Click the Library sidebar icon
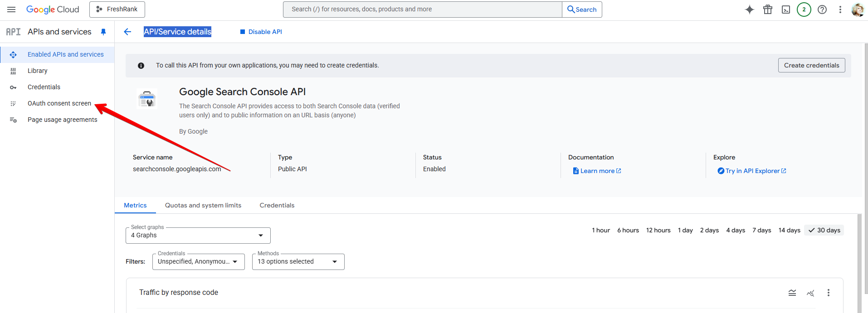The height and width of the screenshot is (313, 868). (x=13, y=71)
